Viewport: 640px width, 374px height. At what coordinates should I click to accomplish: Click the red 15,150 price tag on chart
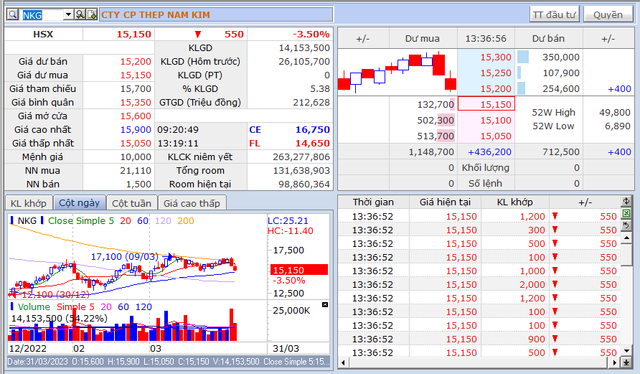click(299, 270)
